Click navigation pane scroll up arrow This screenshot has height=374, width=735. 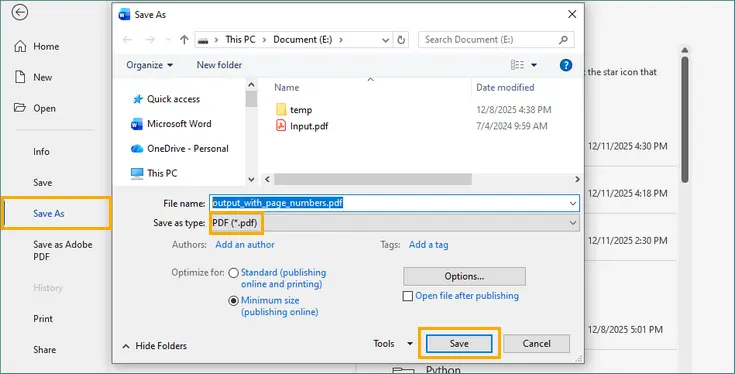coord(251,85)
